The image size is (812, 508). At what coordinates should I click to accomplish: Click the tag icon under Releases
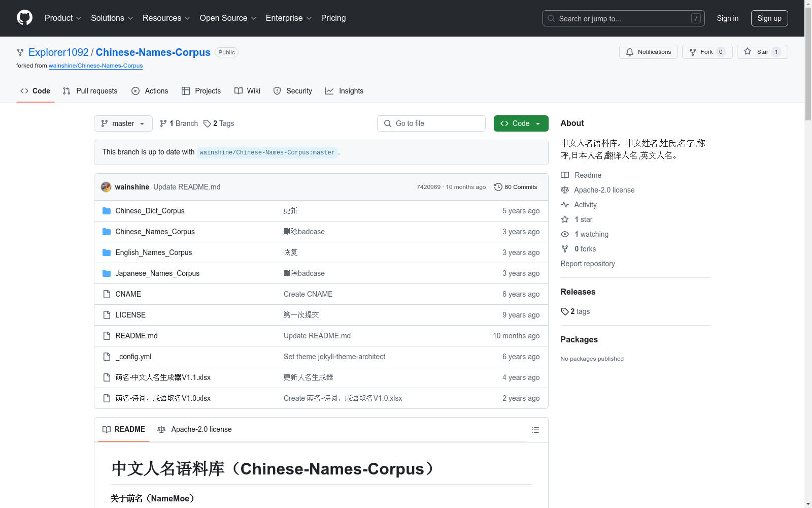pos(565,311)
